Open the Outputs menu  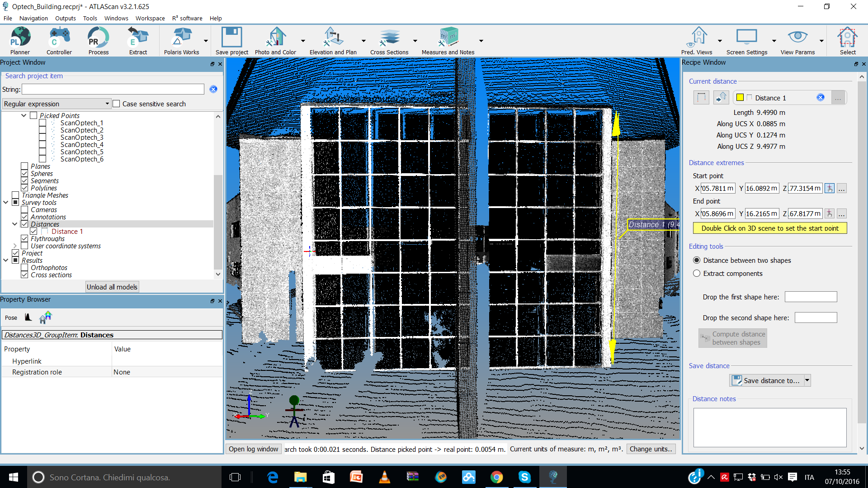tap(65, 19)
